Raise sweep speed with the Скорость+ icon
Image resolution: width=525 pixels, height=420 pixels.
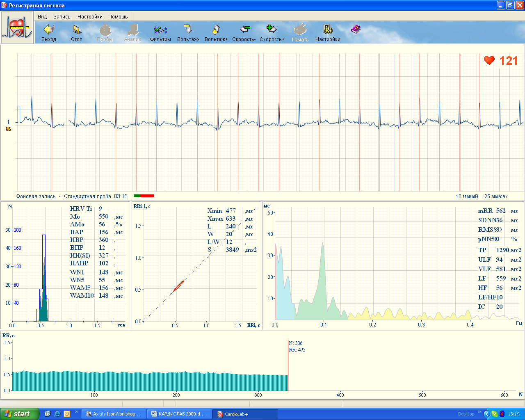coord(272,33)
